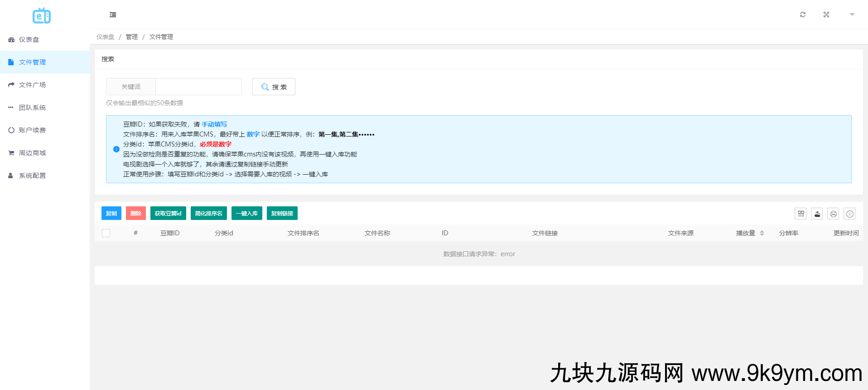The image size is (868, 390).
Task: Click the 手动填写 highlighted text
Action: pyautogui.click(x=214, y=124)
